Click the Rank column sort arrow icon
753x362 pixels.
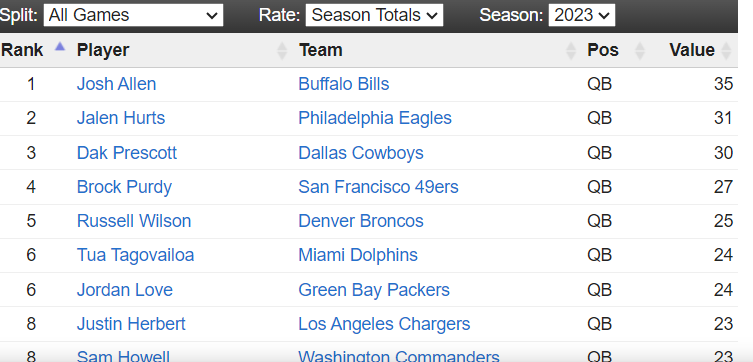tap(60, 46)
